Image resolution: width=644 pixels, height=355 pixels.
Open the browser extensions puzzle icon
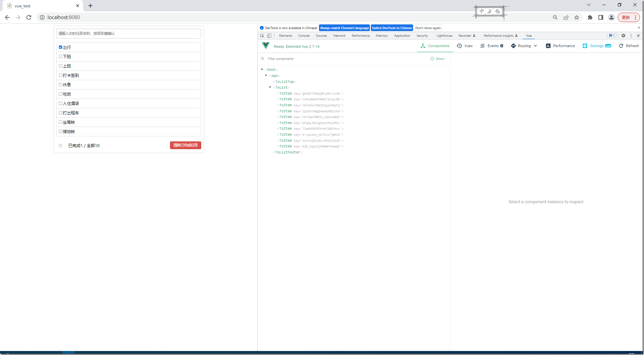[x=590, y=17]
